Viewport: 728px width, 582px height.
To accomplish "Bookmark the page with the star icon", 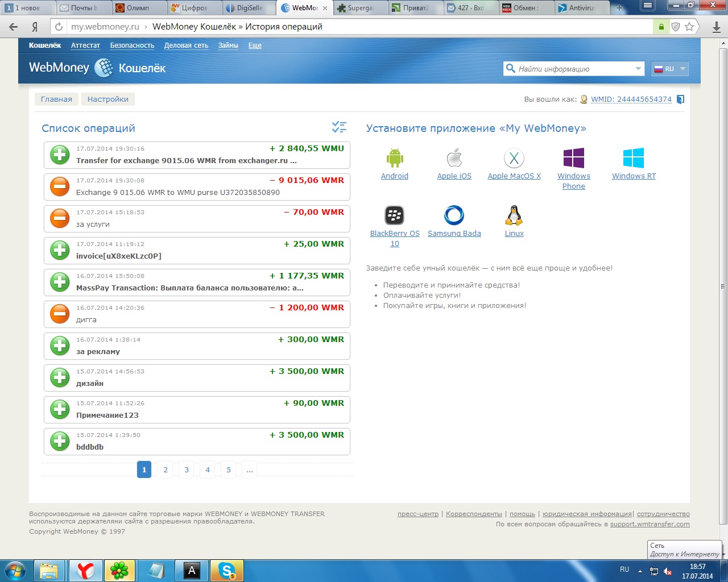I will (689, 27).
